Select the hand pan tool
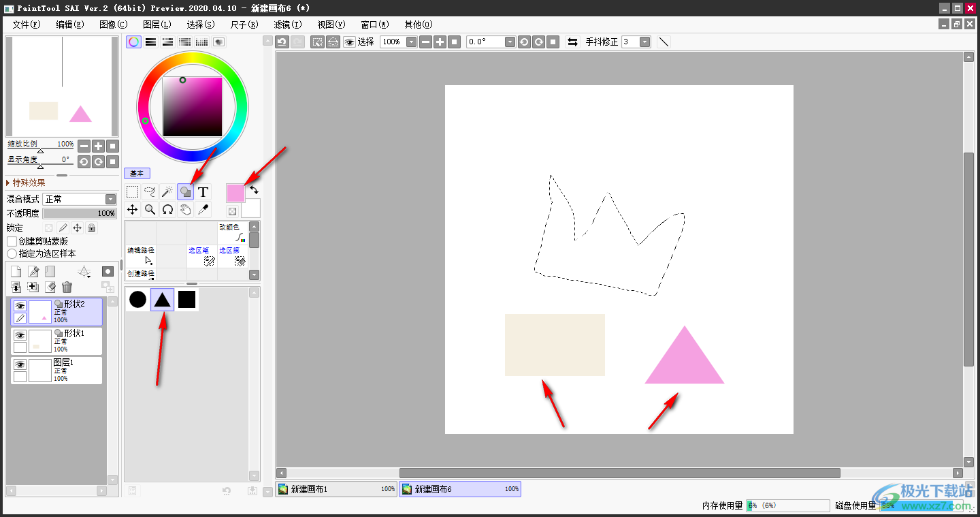The image size is (980, 517). pos(185,210)
